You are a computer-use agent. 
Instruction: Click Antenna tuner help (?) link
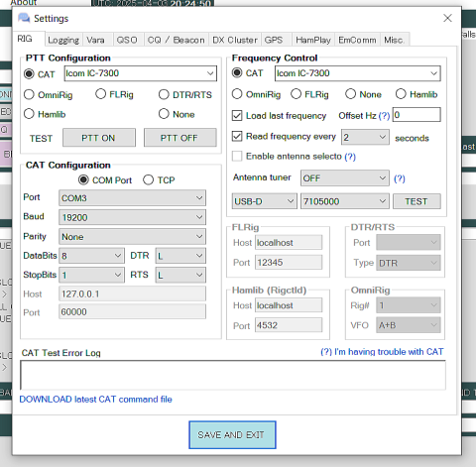tap(400, 178)
